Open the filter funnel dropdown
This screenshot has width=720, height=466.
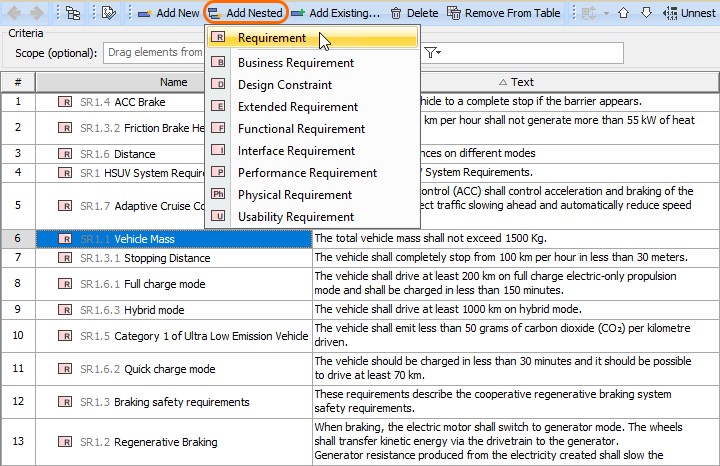[433, 52]
